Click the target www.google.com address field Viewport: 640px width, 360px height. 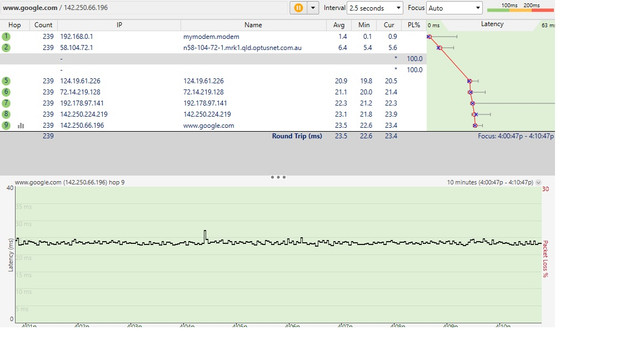55,8
